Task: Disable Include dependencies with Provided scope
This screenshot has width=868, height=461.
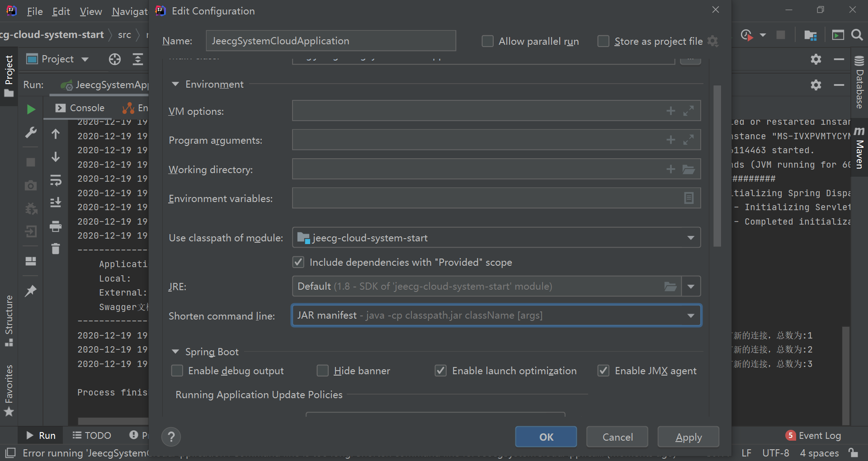Action: click(298, 262)
